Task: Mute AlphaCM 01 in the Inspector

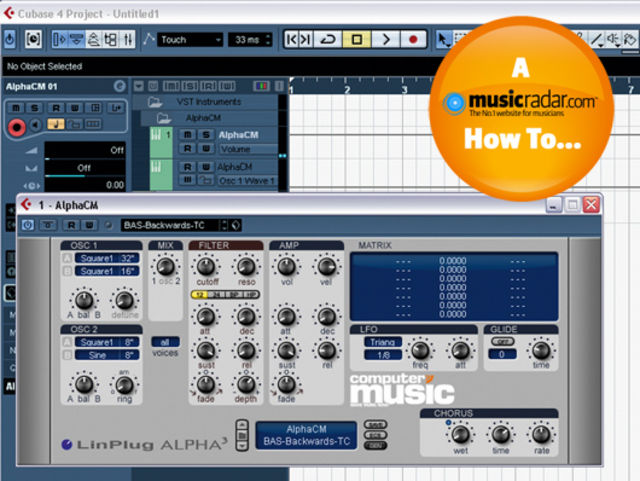Action: 16,108
